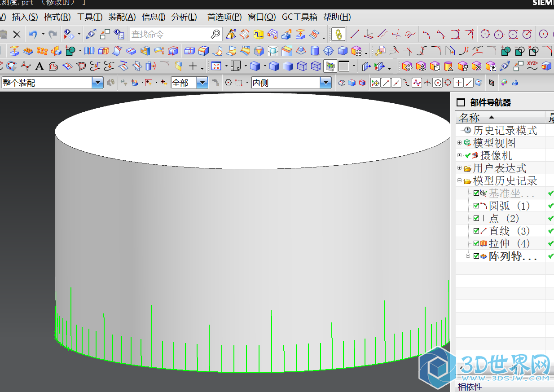554x392 pixels.
Task: Select the 历史记录模式 item in navigator
Action: pyautogui.click(x=505, y=130)
